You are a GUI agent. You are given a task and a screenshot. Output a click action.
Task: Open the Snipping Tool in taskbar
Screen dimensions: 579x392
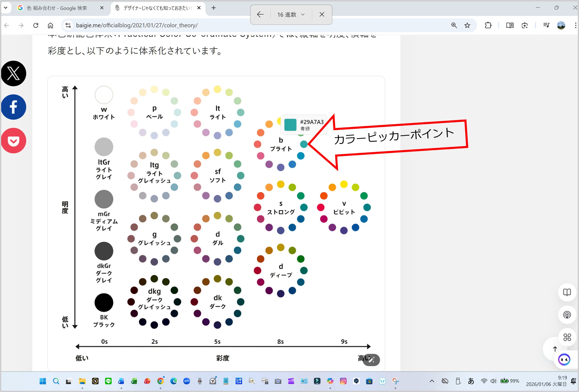(x=395, y=381)
